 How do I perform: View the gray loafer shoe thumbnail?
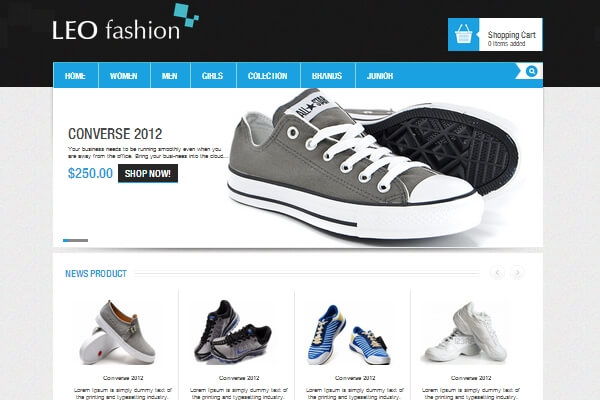pyautogui.click(x=118, y=332)
